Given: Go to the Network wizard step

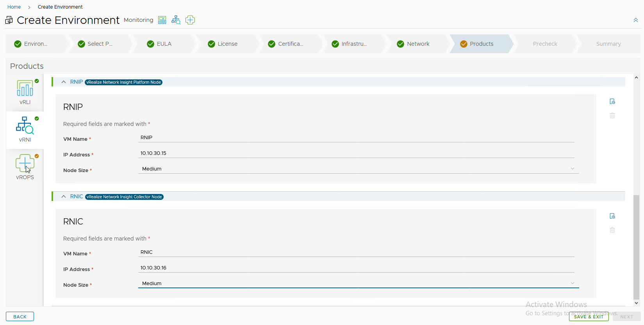Looking at the screenshot, I should coord(417,44).
